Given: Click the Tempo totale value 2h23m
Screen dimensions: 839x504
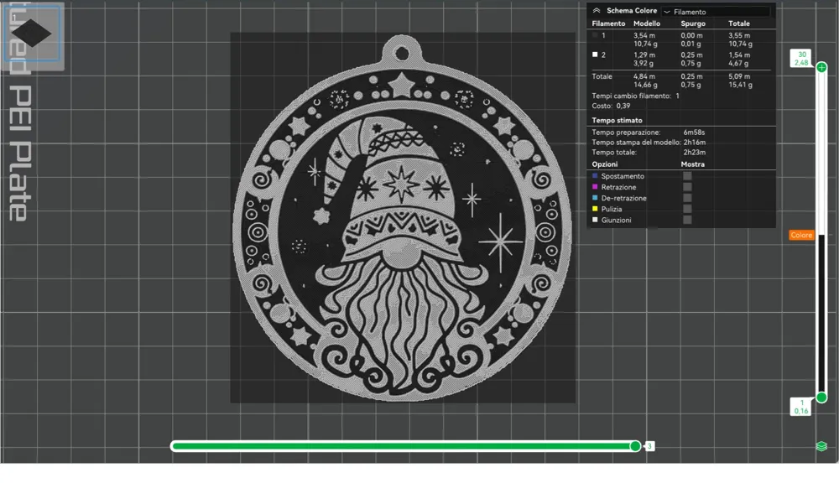Looking at the screenshot, I should click(695, 152).
